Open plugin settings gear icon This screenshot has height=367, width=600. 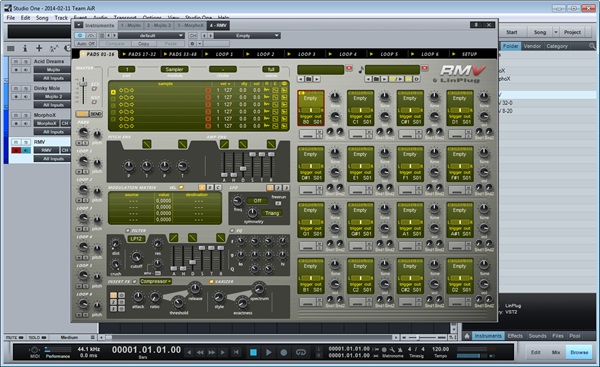[x=192, y=44]
